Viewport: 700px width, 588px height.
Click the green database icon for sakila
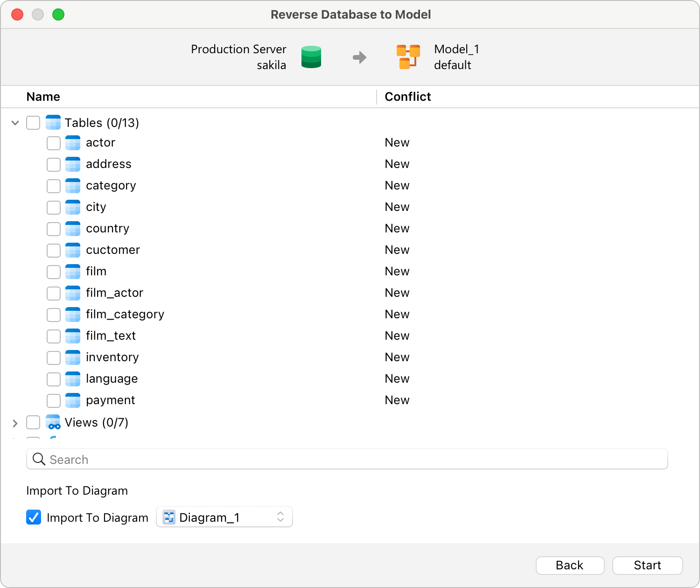coord(311,57)
